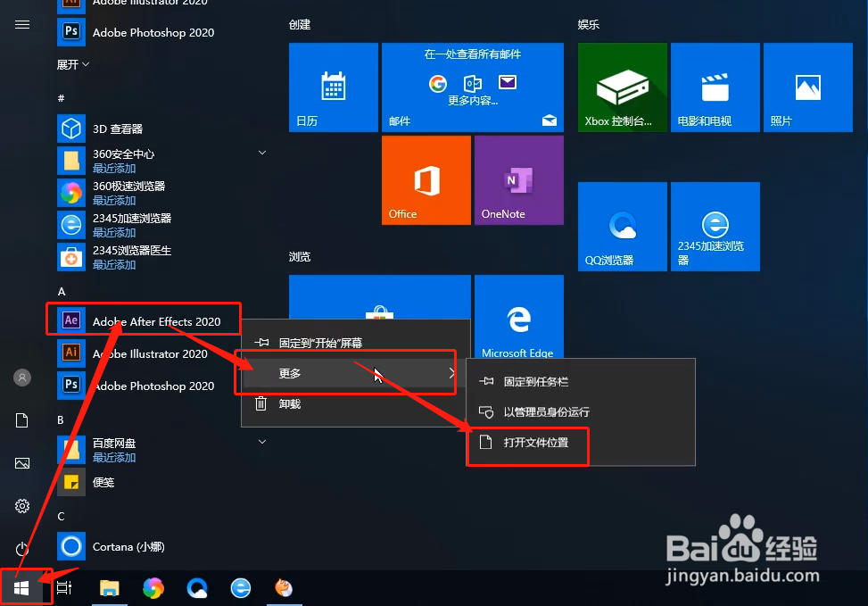
Task: Open 360极速浏览器 from the taskbar
Action: point(153,588)
